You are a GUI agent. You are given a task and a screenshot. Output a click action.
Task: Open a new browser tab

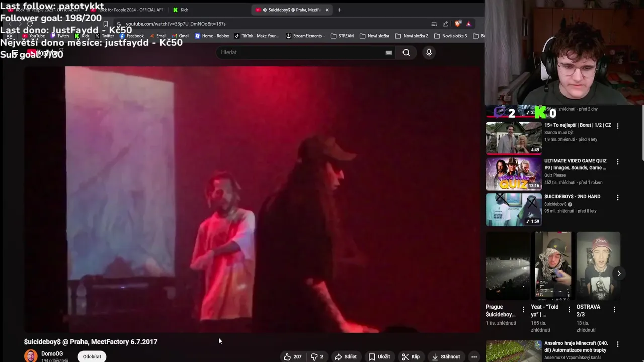(339, 10)
